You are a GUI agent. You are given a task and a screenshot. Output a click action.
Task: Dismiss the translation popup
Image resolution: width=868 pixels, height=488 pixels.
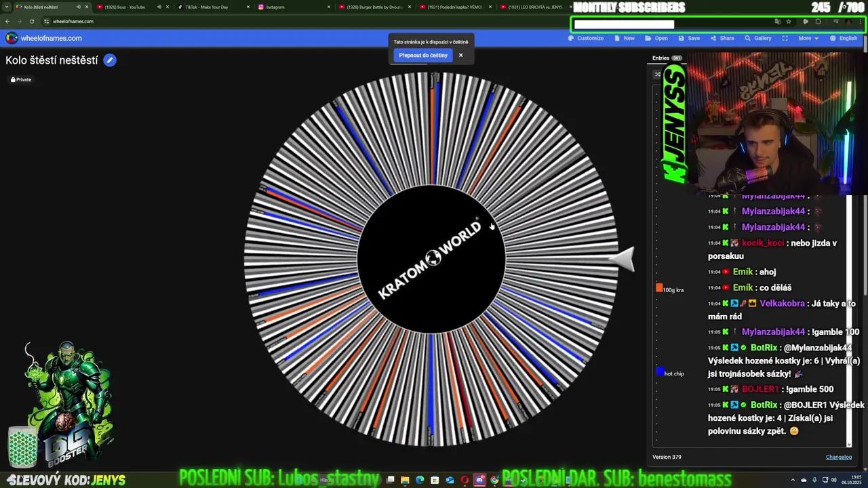(x=460, y=56)
